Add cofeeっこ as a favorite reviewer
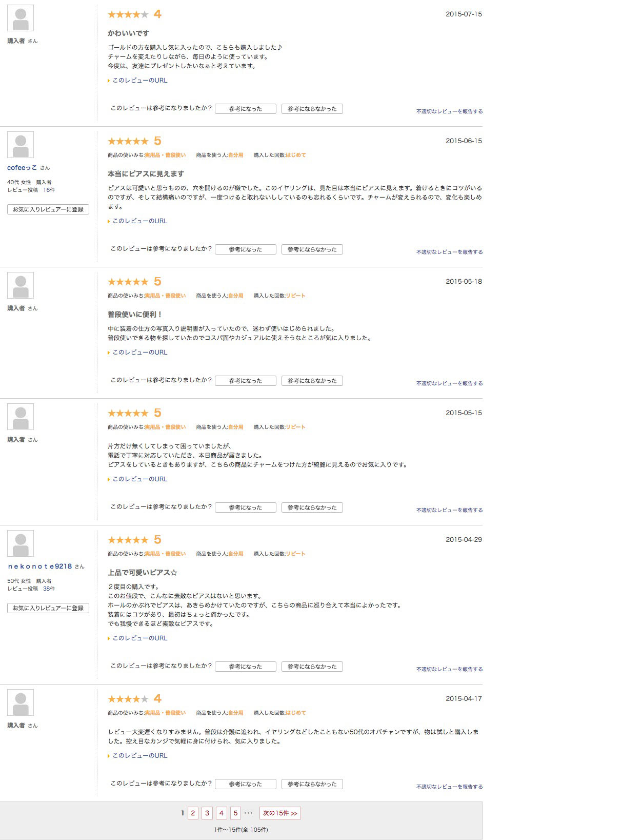This screenshot has height=840, width=622. [x=48, y=209]
